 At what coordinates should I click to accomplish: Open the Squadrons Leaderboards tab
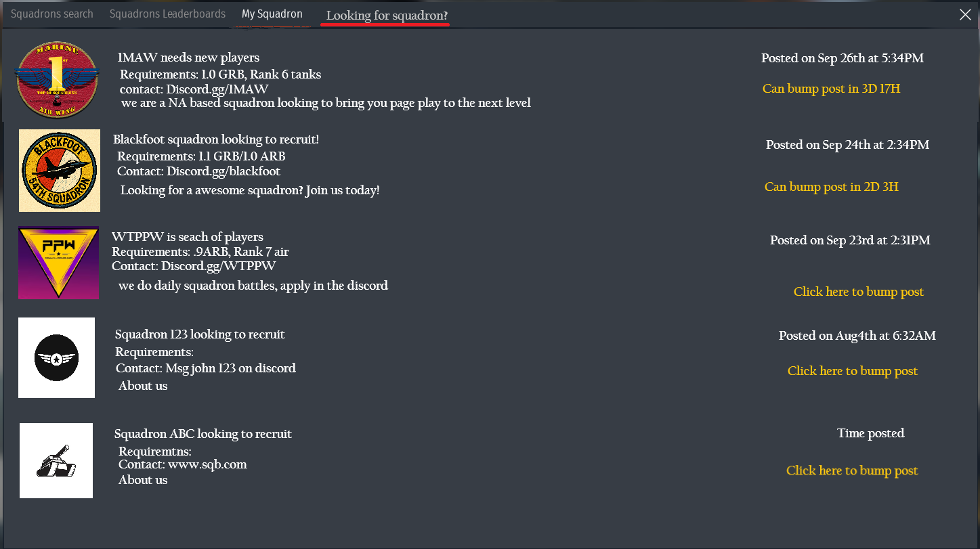(167, 14)
